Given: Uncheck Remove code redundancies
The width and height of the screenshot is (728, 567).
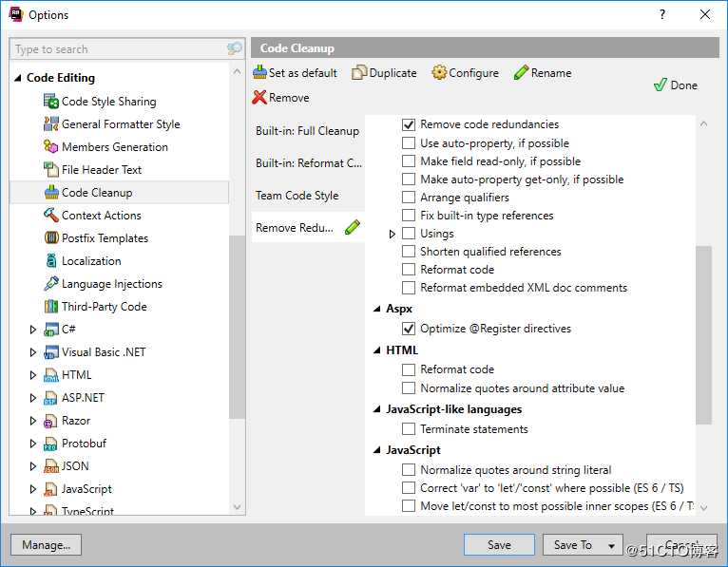Looking at the screenshot, I should coord(409,124).
